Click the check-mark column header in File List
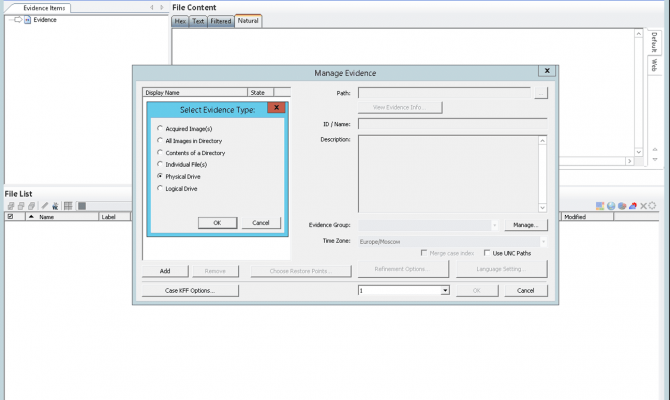The width and height of the screenshot is (670, 400). pos(11,217)
